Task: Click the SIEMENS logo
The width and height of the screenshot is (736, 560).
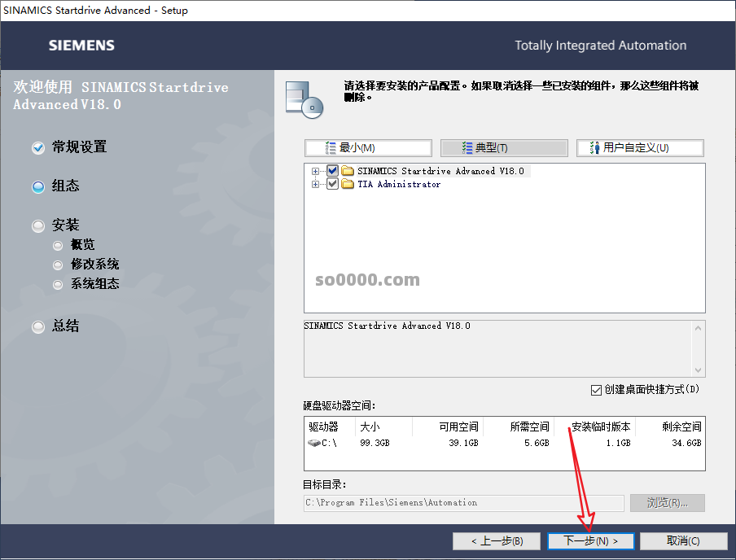Action: [81, 45]
